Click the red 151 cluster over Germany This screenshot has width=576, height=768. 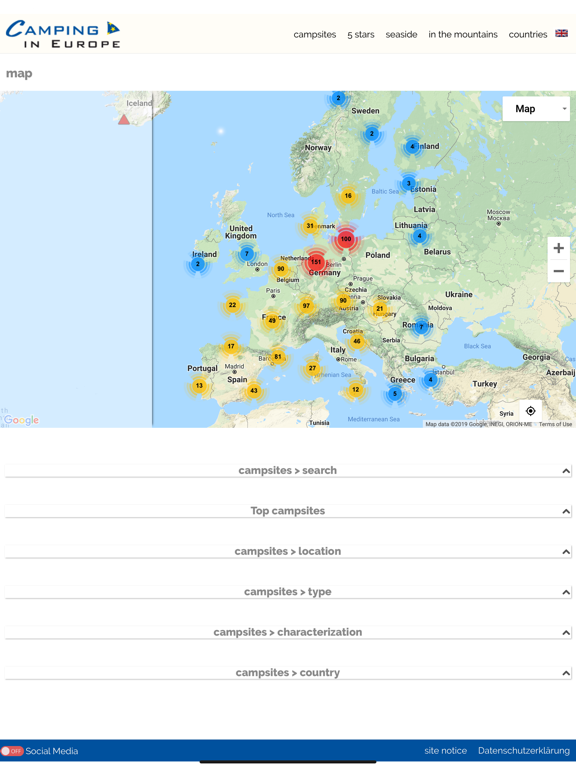(316, 262)
